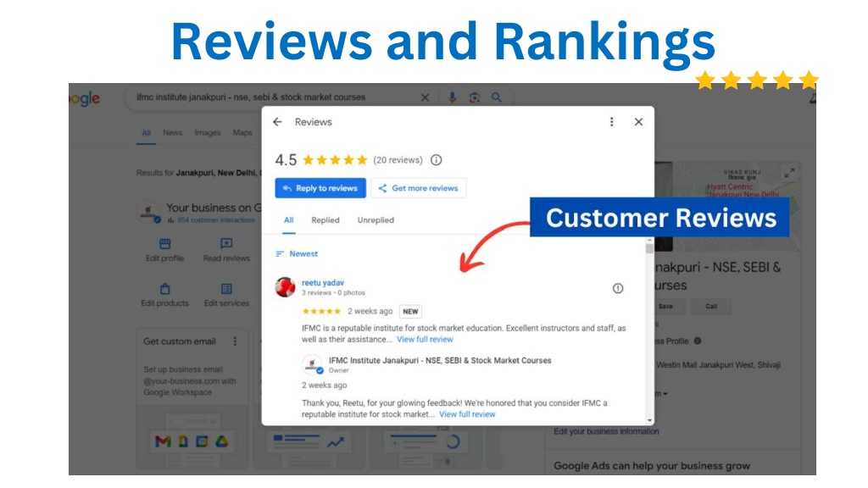View full review of reetu yadav's comment
Viewport: 868px width, 488px height.
coord(425,339)
